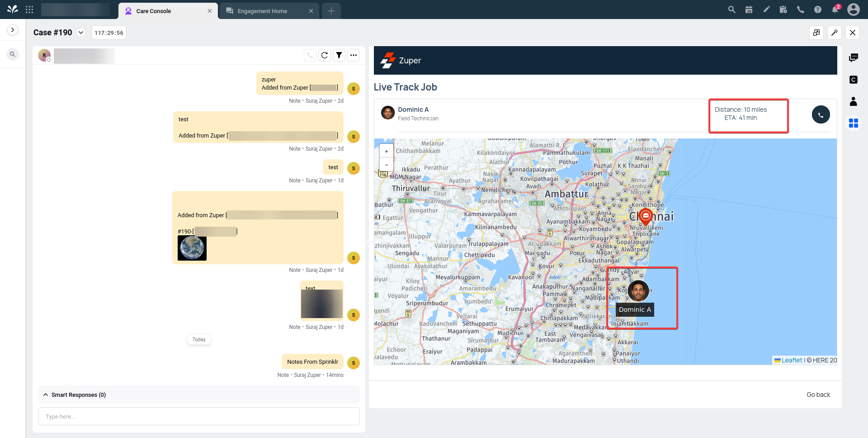This screenshot has width=868, height=438.
Task: Open the three-dot more options menu
Action: [x=354, y=55]
